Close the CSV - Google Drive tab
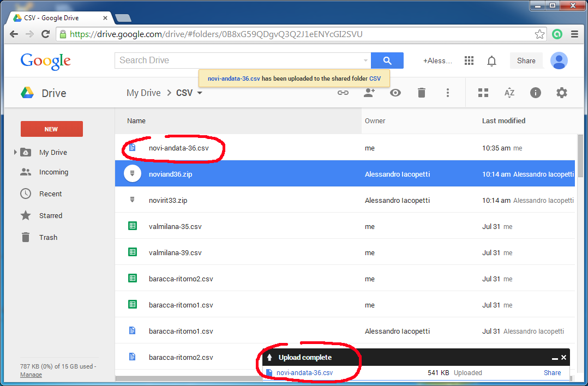This screenshot has width=588, height=386. tap(105, 18)
